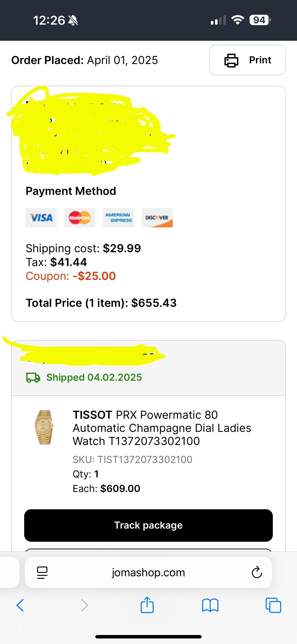Tap the Discover card logo

coord(157,217)
